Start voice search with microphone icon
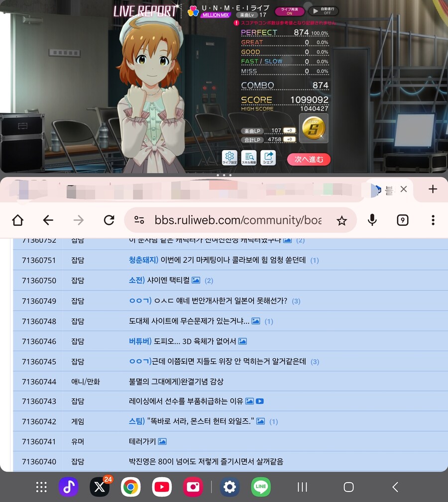The width and height of the screenshot is (448, 502). pos(372,220)
